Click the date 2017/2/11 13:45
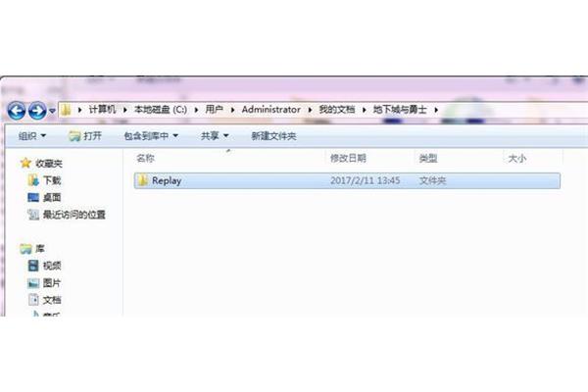The width and height of the screenshot is (588, 392). pyautogui.click(x=365, y=180)
